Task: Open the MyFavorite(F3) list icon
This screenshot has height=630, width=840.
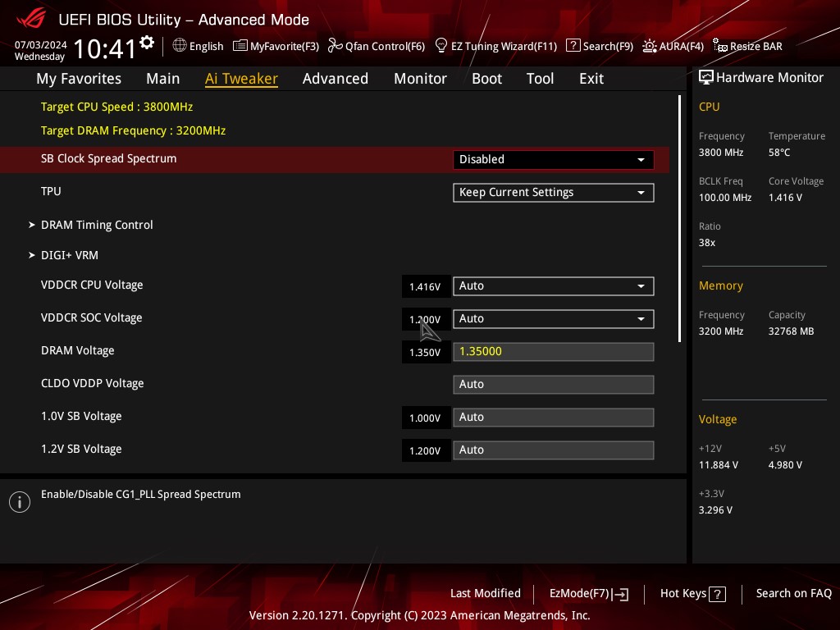Action: point(240,46)
